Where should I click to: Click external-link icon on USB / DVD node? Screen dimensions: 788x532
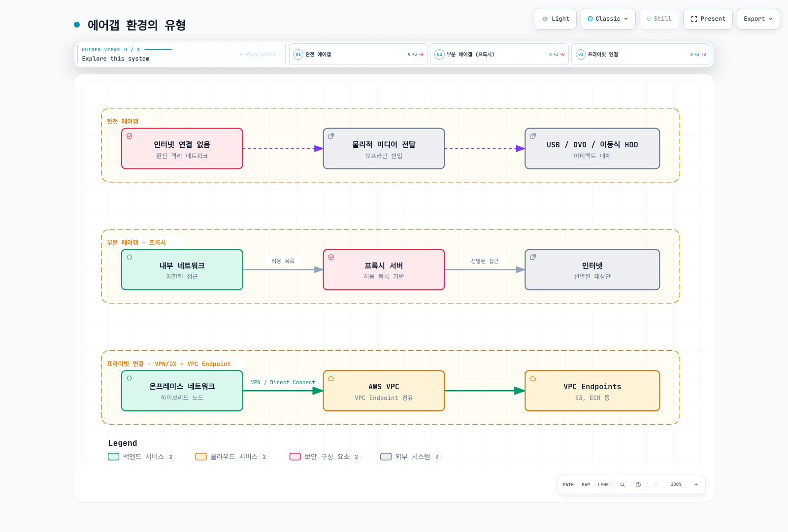point(533,136)
